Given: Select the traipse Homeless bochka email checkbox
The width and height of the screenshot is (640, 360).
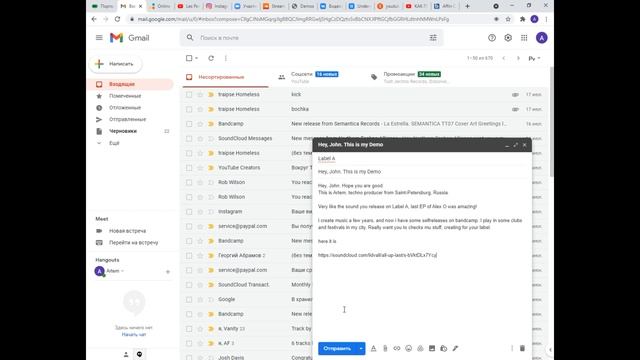Looking at the screenshot, I should [x=189, y=109].
